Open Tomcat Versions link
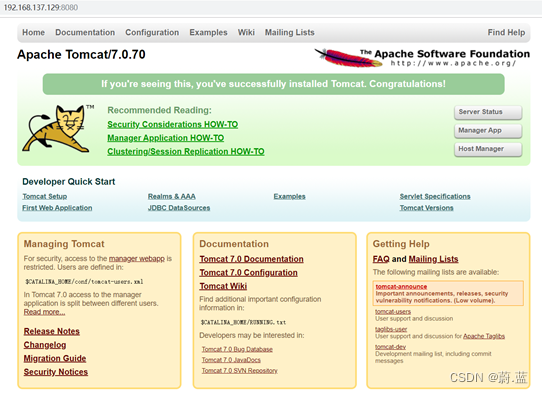543x393 pixels. point(427,208)
